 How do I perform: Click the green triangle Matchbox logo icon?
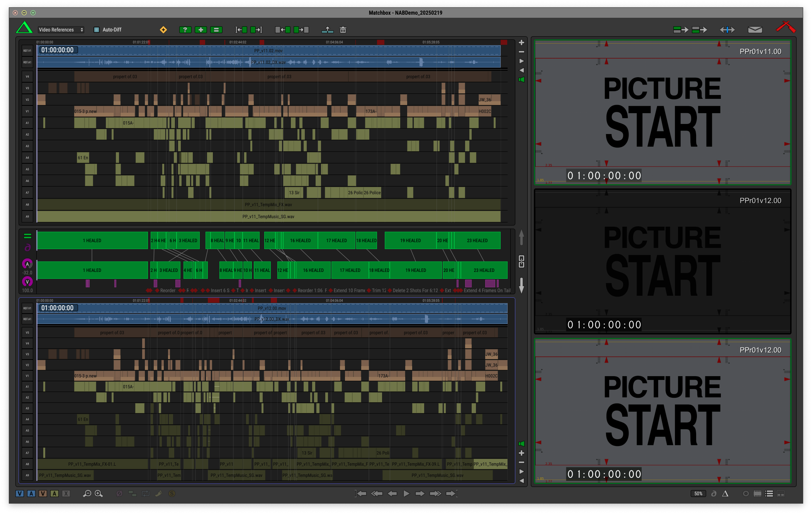pyautogui.click(x=24, y=28)
